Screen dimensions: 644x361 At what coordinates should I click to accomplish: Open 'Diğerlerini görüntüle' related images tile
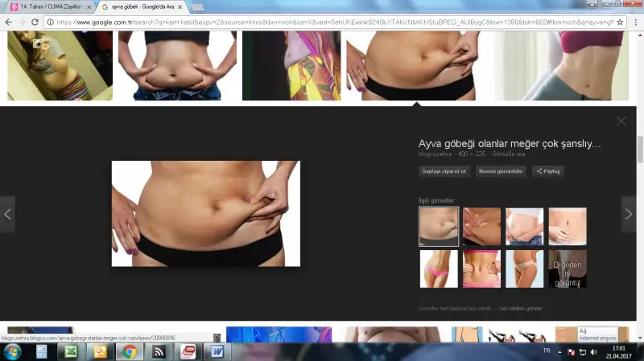(x=568, y=269)
